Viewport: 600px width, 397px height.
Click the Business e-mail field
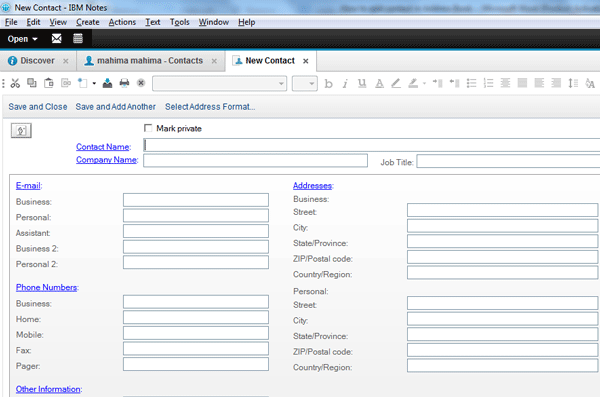point(196,200)
